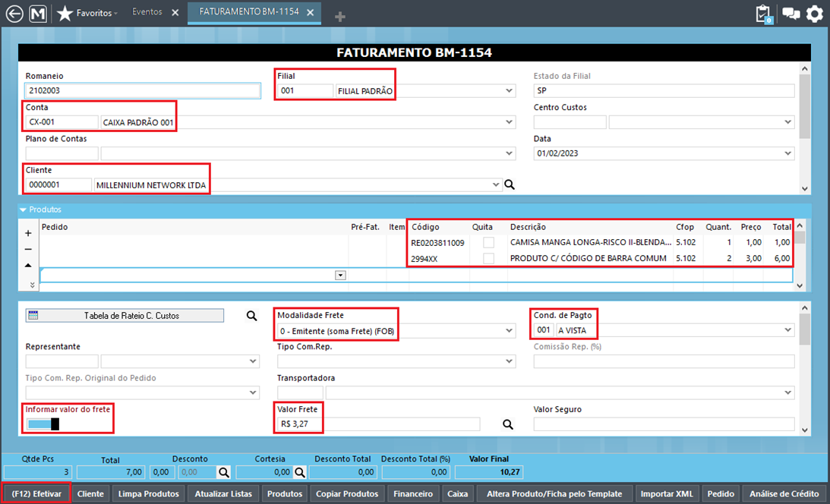The width and height of the screenshot is (830, 504).
Task: Click magnifier next to Desconto field
Action: pyautogui.click(x=224, y=472)
